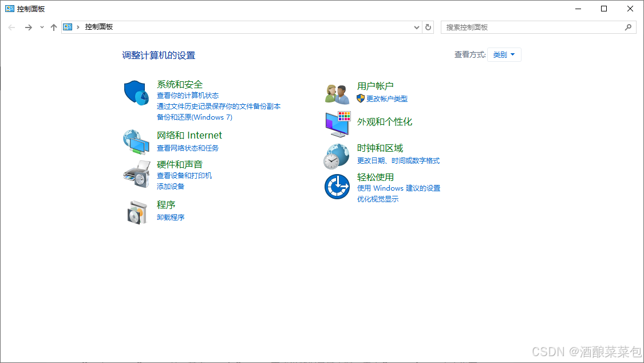This screenshot has height=363, width=644.
Task: Click the 更改帐户类型 link
Action: pos(387,99)
